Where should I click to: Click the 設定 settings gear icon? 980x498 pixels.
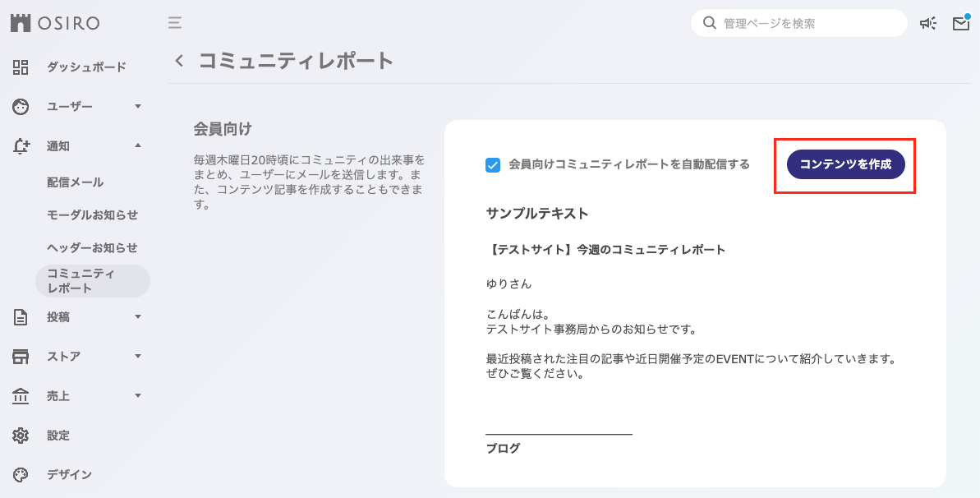click(x=21, y=436)
